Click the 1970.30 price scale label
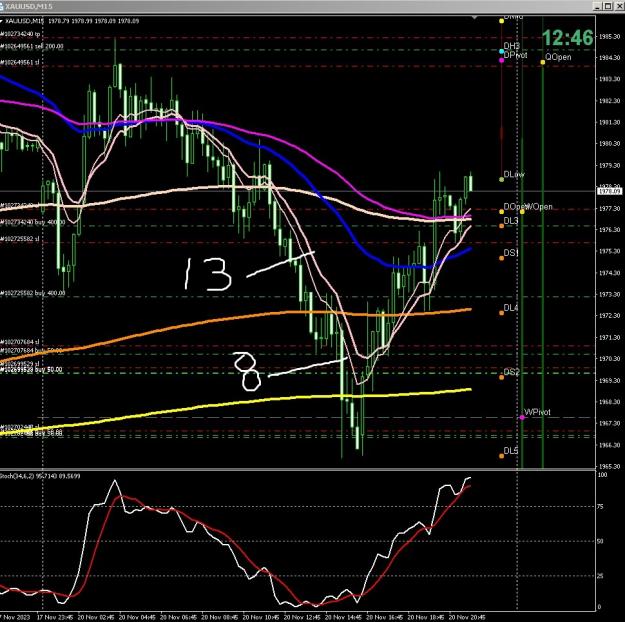 pyautogui.click(x=609, y=359)
